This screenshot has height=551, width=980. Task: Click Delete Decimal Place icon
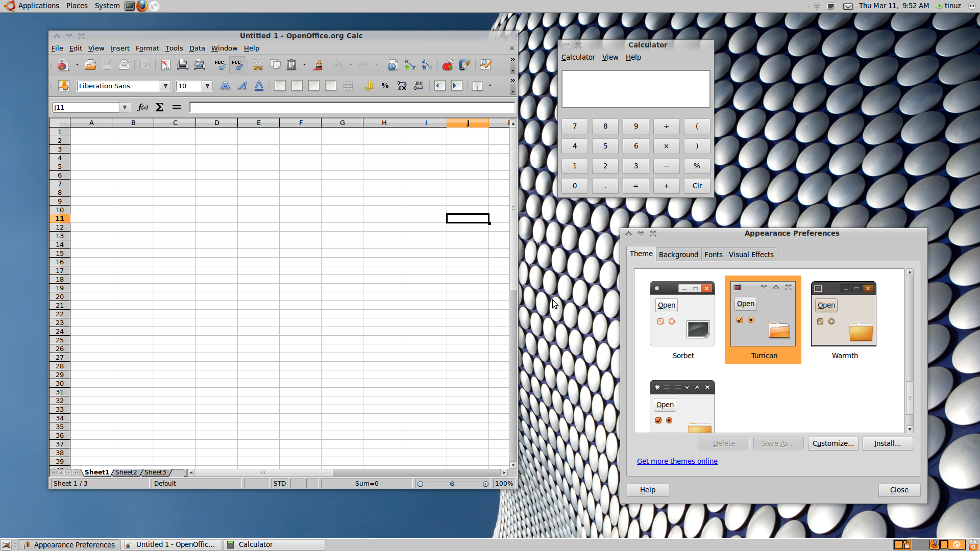[419, 86]
